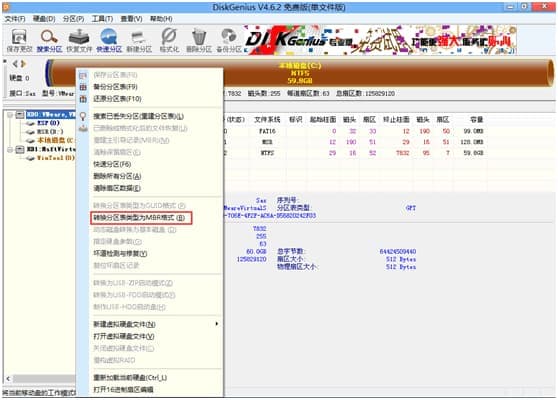Viewport: 558px width, 400px height.
Task: Choose 还原分区表(F10) from context menu
Action: tap(117, 99)
